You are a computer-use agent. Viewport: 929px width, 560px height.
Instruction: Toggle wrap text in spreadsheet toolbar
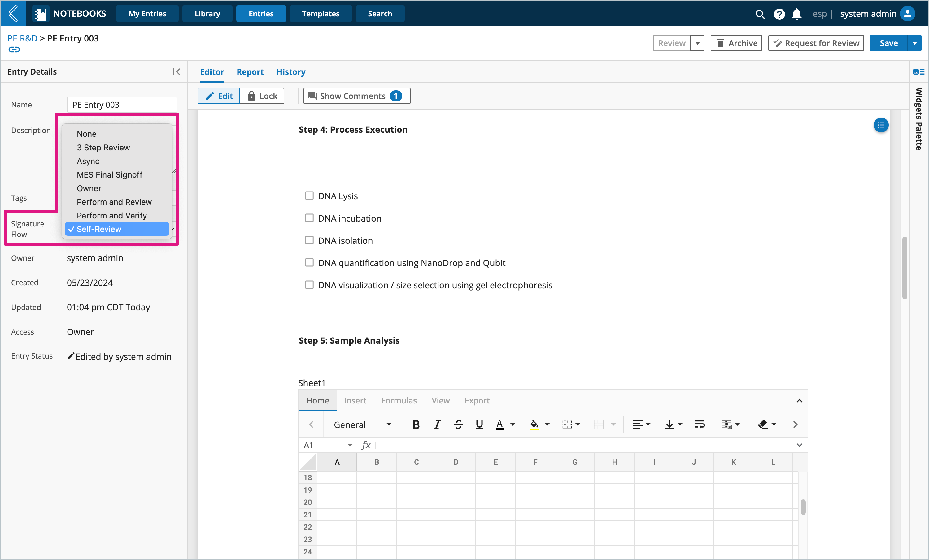(x=700, y=424)
